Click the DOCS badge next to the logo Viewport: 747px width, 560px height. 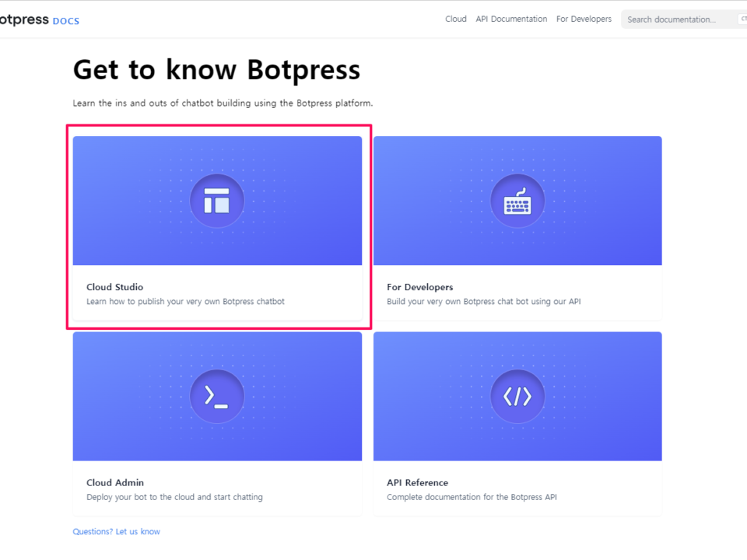(65, 21)
